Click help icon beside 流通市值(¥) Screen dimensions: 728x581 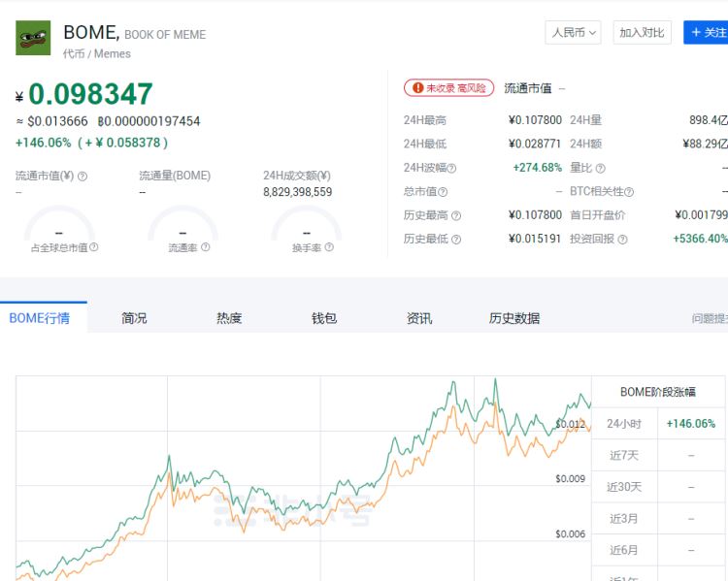click(x=83, y=177)
